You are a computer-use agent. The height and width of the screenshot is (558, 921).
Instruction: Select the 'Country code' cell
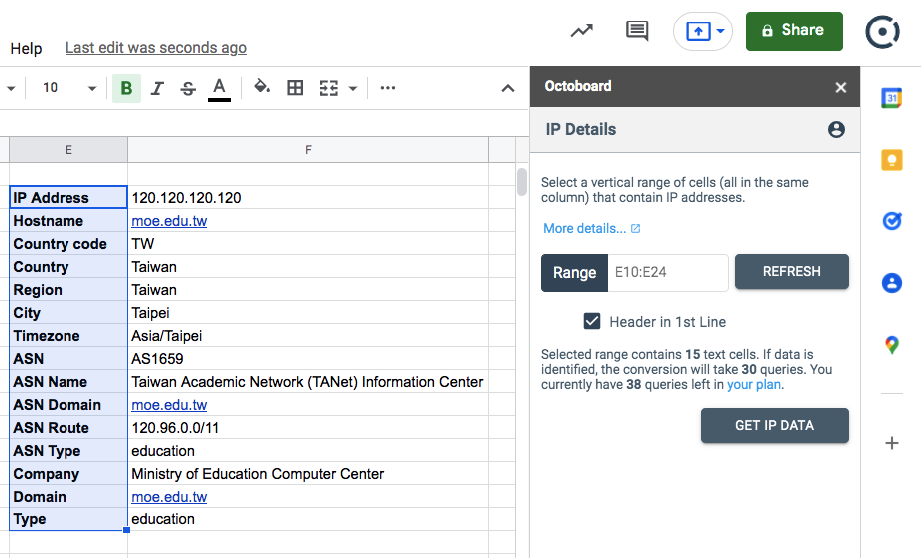pyautogui.click(x=68, y=244)
